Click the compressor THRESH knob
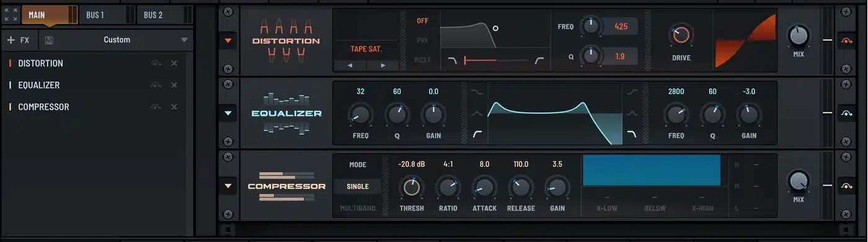Image resolution: width=868 pixels, height=242 pixels. click(x=412, y=187)
